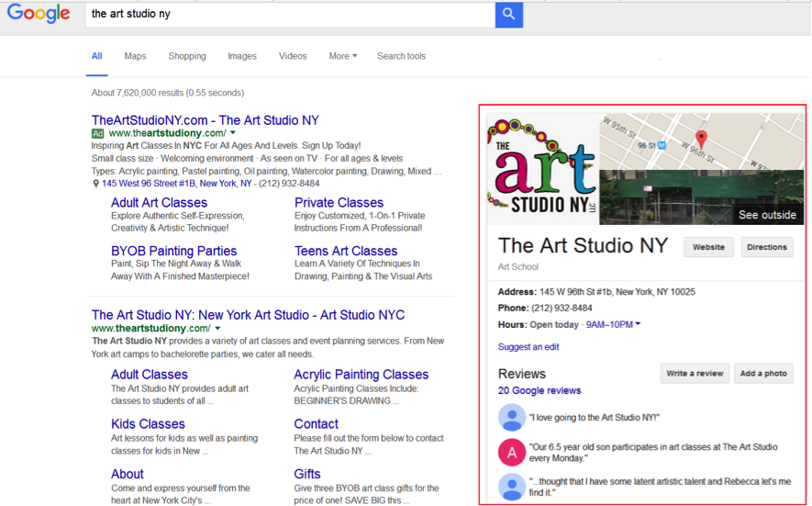Screen dimensions: 812x506
Task: Open 'The Art Studio NY: New York Art Studio' result
Action: 248,315
